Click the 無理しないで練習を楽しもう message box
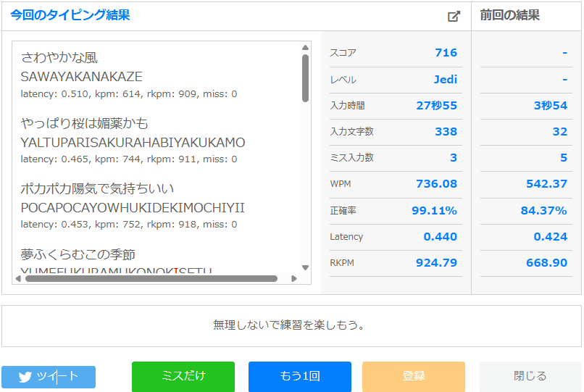 tap(291, 325)
